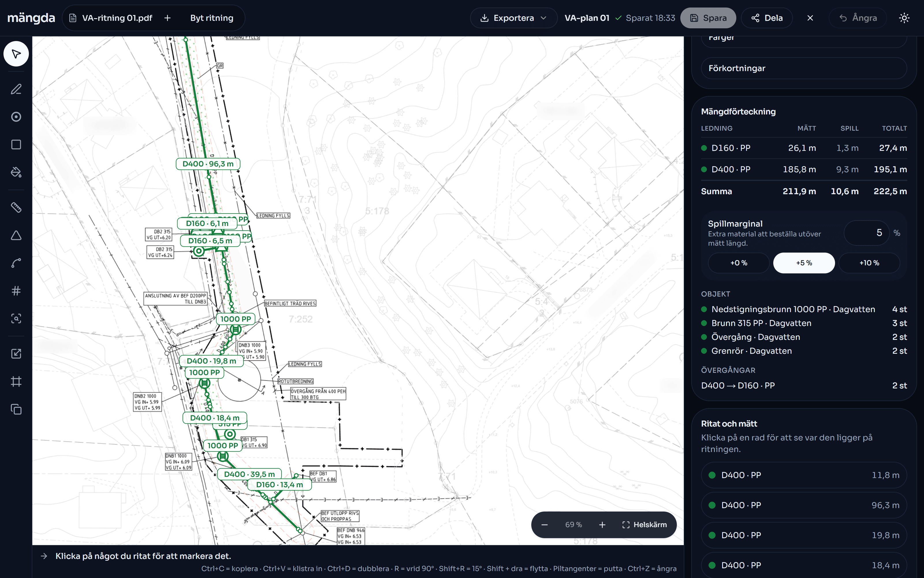
Task: Select the arrow pointer tool
Action: 16,54
